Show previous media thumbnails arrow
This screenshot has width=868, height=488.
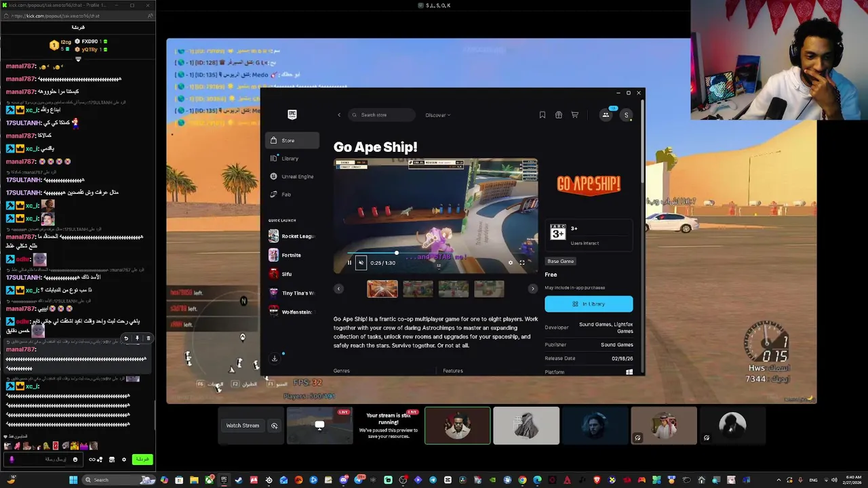338,289
